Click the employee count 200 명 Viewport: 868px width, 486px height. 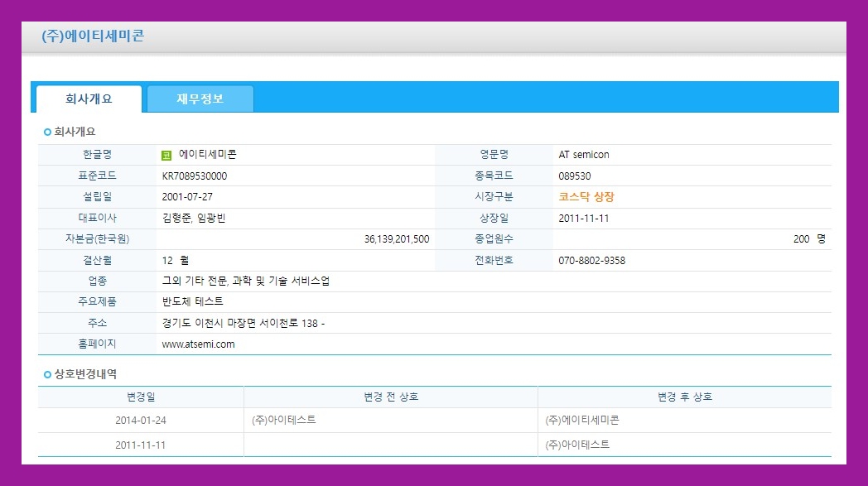pyautogui.click(x=809, y=239)
